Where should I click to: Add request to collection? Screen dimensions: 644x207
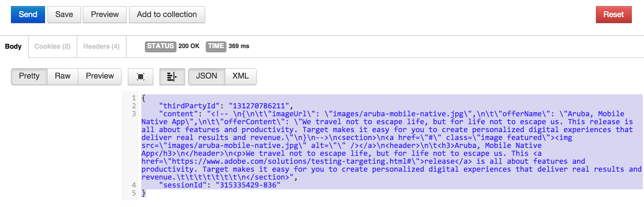click(167, 15)
